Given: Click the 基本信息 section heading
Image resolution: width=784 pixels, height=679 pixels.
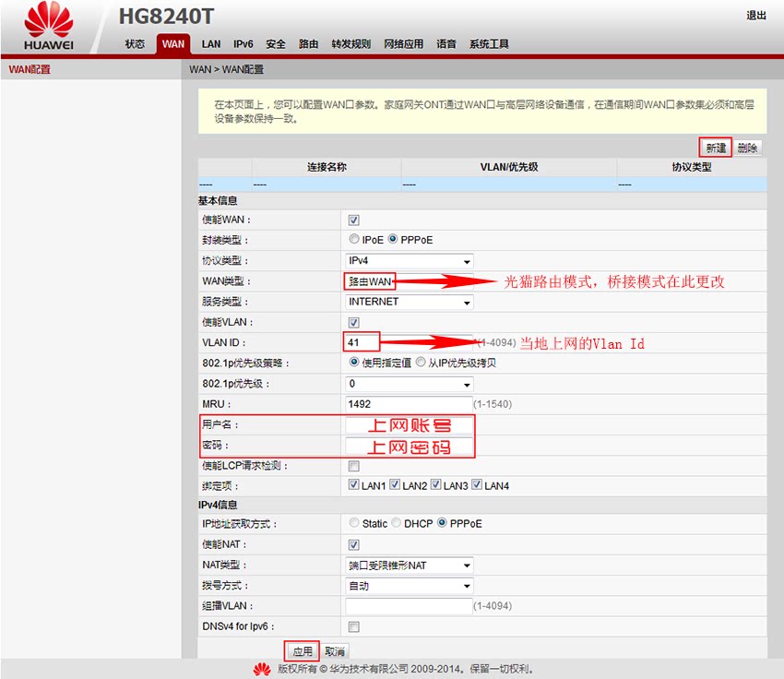Looking at the screenshot, I should click(x=218, y=200).
